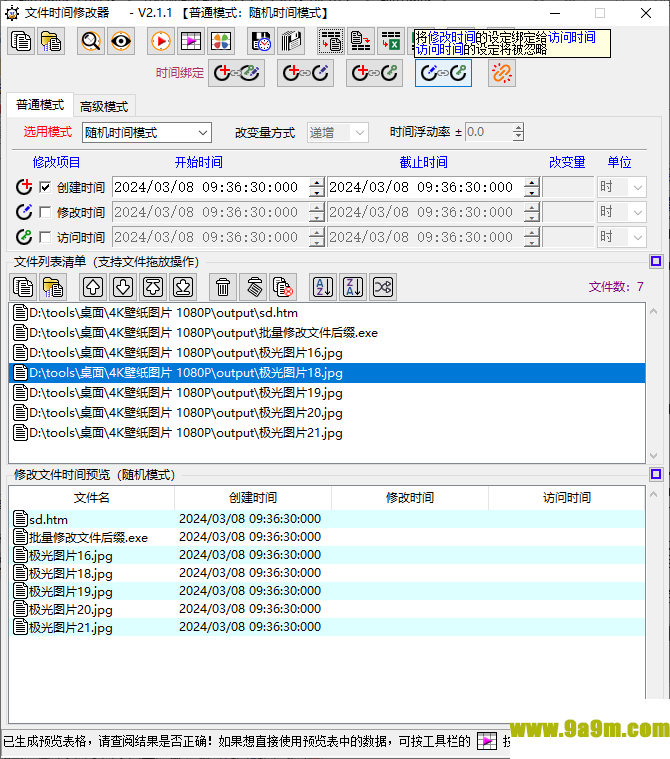Select 极光图片21.jpg path in file list
Image resolution: width=670 pixels, height=759 pixels.
(327, 433)
